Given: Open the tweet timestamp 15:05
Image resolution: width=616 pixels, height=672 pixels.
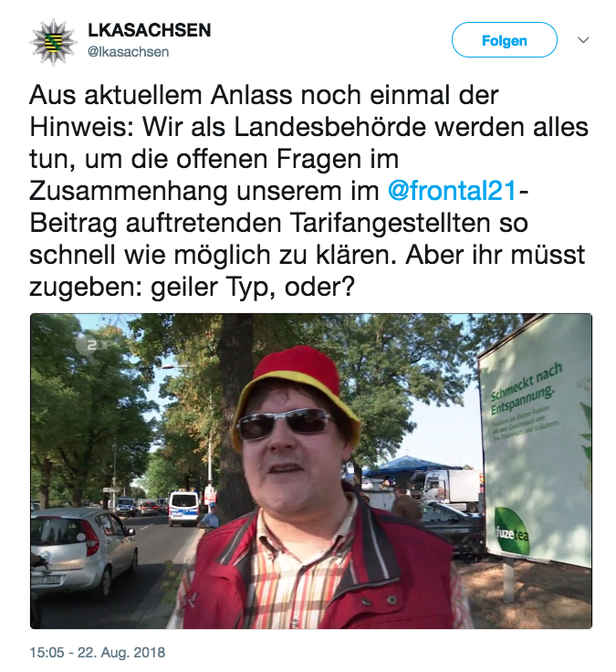Looking at the screenshot, I should (47, 652).
